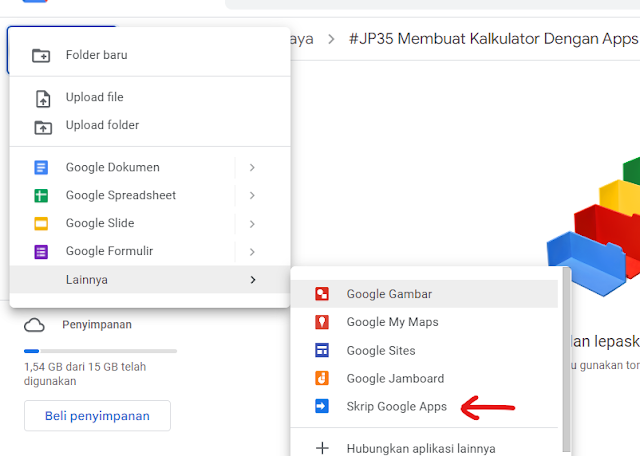Viewport: 640px width, 456px height.
Task: Click the Google Formulir purple icon
Action: (41, 252)
